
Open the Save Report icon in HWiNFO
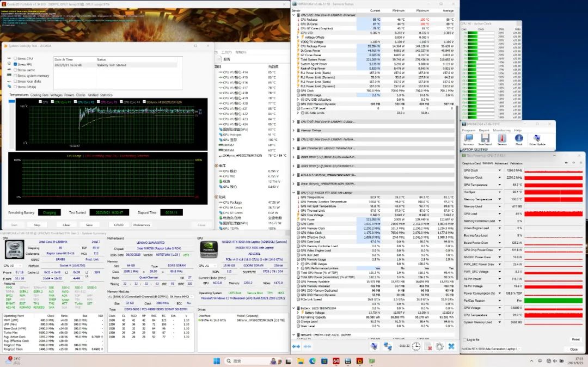(x=485, y=138)
